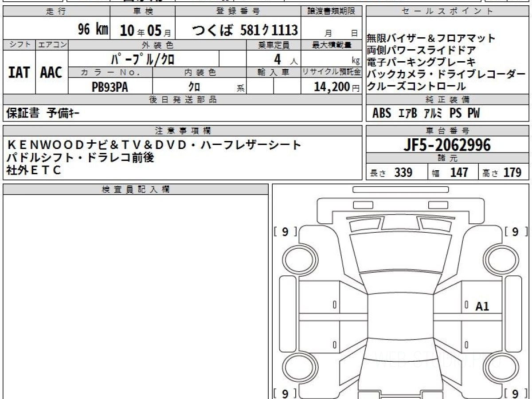Click the 注意事項欄 header bar
The height and width of the screenshot is (399, 532).
183,130
